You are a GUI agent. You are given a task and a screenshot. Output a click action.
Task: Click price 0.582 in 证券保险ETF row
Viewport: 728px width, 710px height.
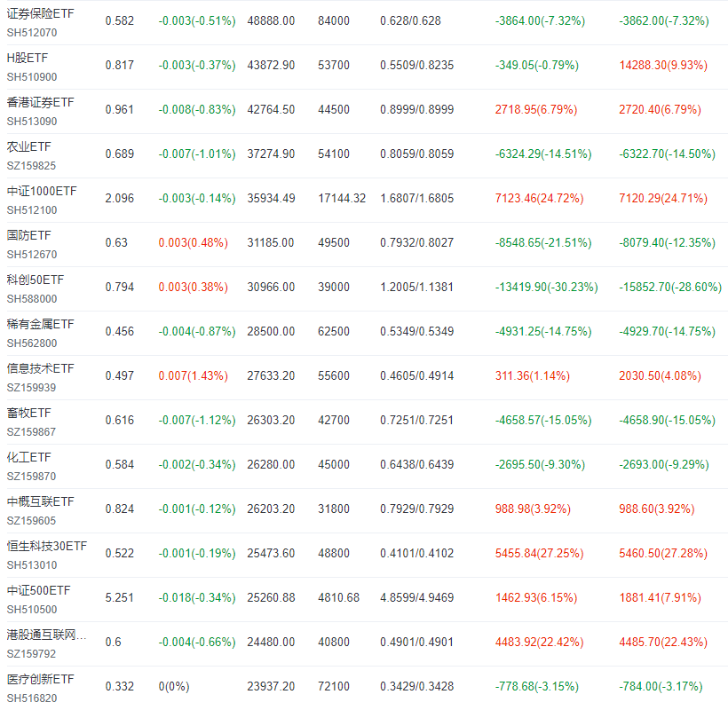[x=120, y=21]
